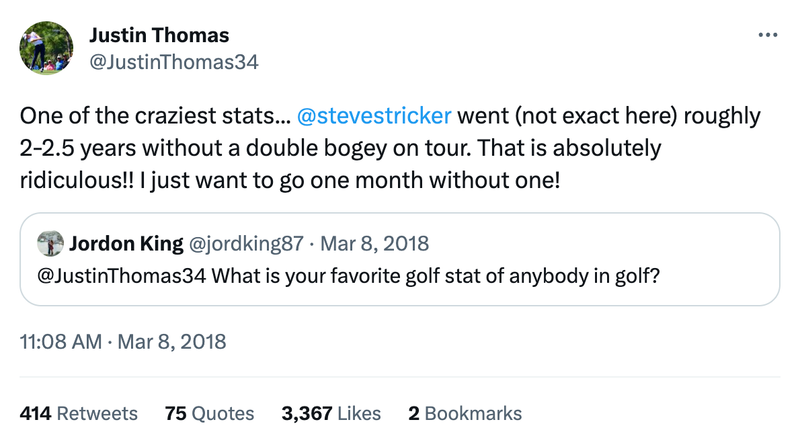Show the 3,367 Likes list
800x446 pixels.
click(x=331, y=413)
